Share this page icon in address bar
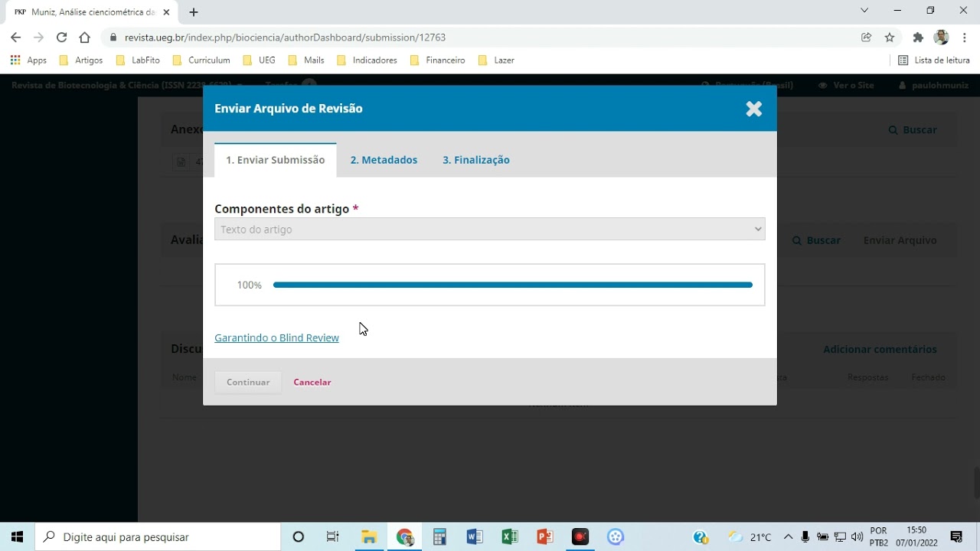The width and height of the screenshot is (980, 551). pyautogui.click(x=866, y=37)
